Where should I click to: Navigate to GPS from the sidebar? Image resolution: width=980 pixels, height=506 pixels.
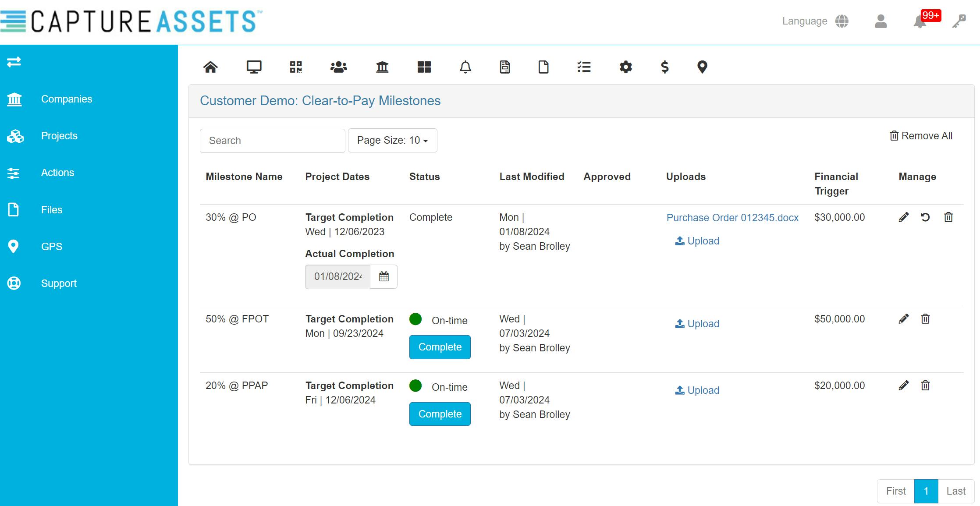click(x=51, y=246)
